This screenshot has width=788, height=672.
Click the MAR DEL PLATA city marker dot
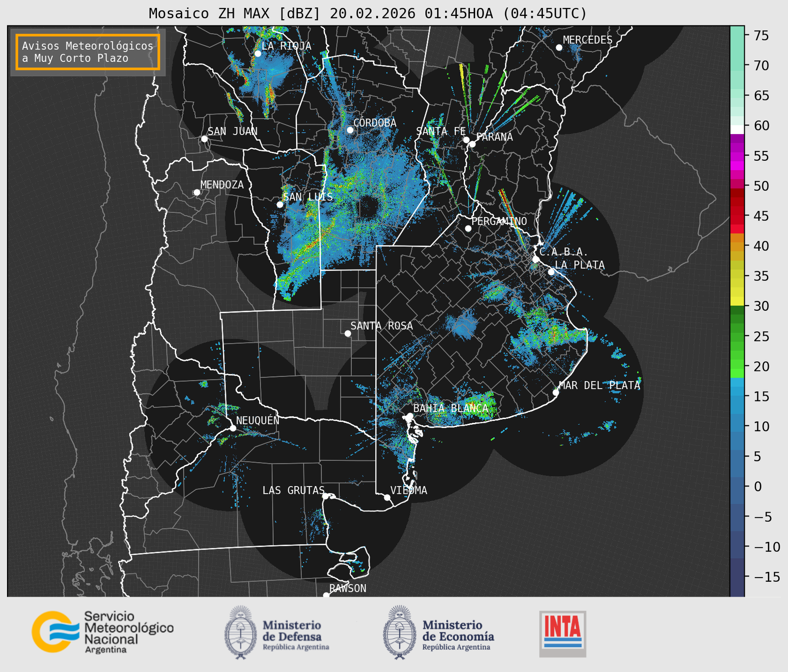click(556, 393)
